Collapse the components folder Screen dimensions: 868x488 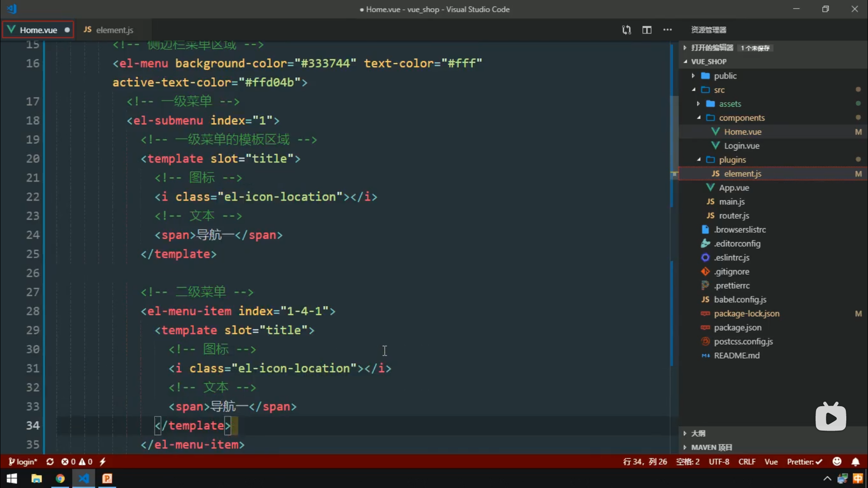(x=698, y=118)
